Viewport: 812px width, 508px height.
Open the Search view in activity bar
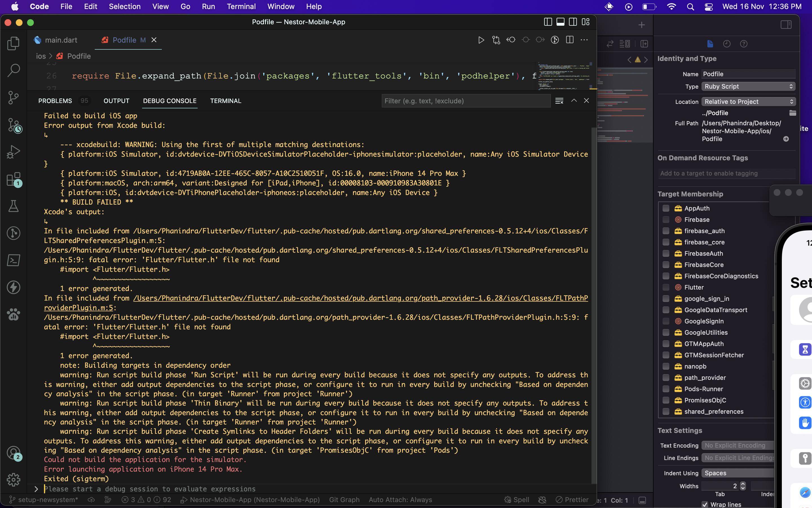pos(14,70)
